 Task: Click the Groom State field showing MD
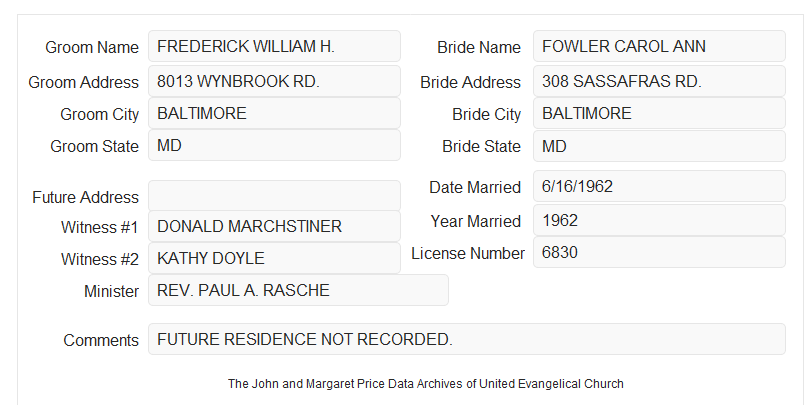pos(274,145)
